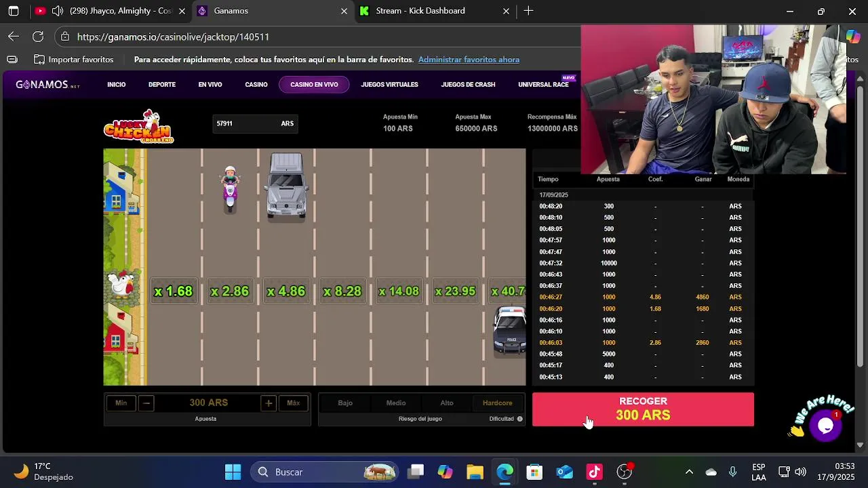Click the site info icon in the address bar

pos(64,37)
